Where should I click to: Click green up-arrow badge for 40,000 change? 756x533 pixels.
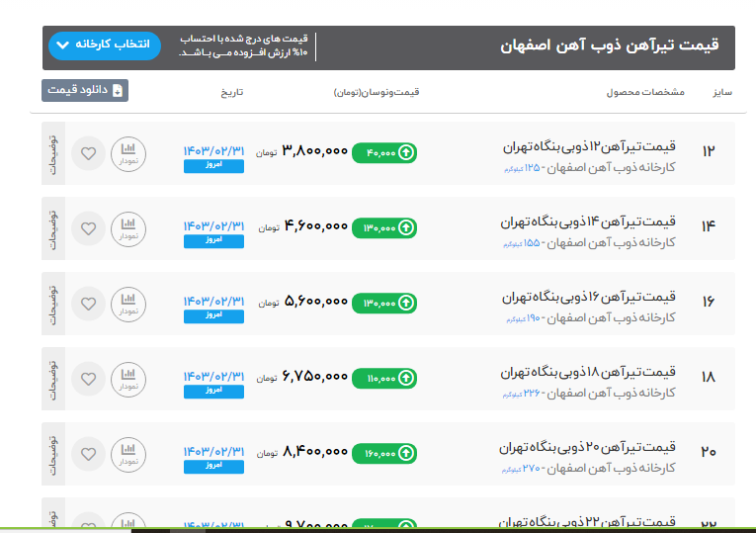(x=384, y=152)
